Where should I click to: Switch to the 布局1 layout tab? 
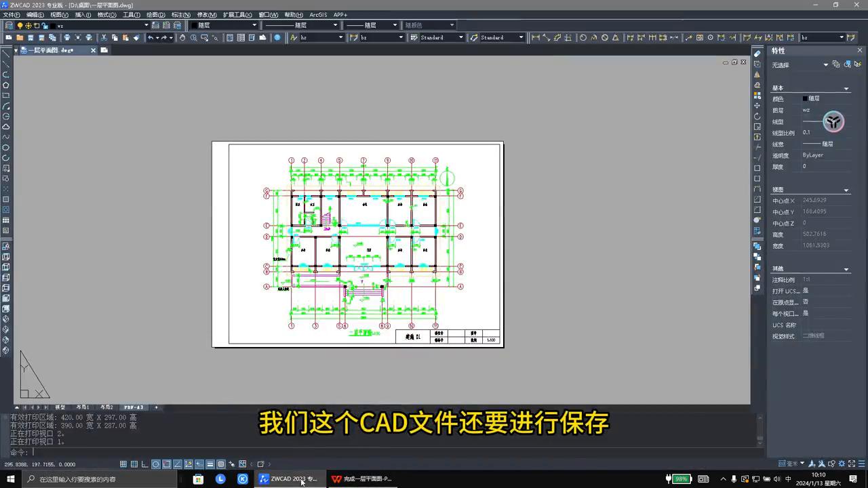84,407
